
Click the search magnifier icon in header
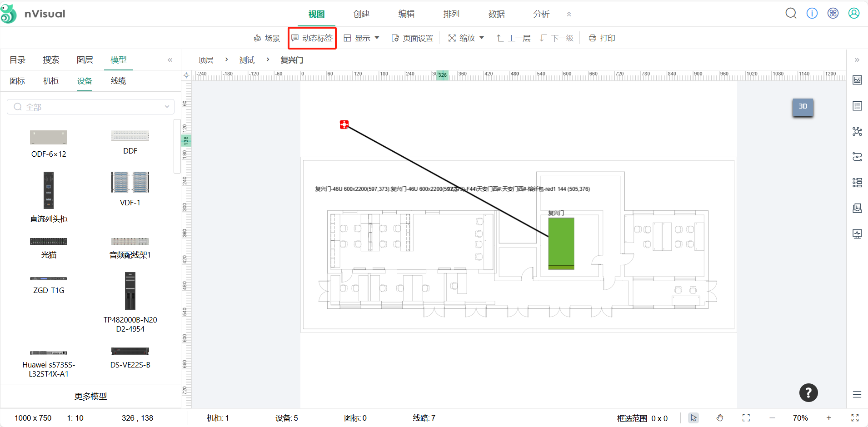pyautogui.click(x=791, y=14)
